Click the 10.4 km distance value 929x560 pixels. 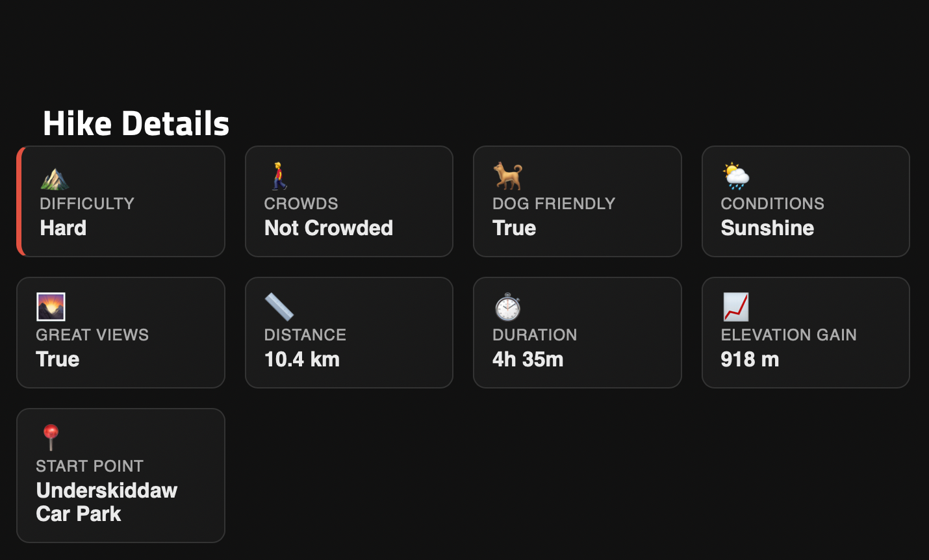pos(302,359)
